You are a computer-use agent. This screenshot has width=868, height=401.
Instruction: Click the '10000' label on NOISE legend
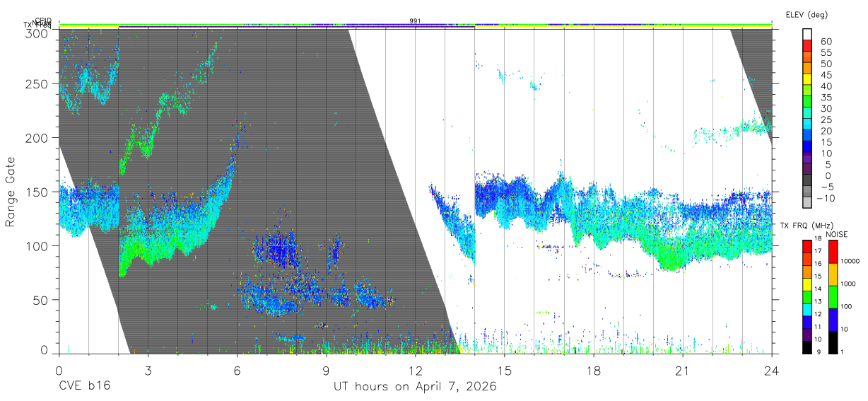click(x=851, y=262)
